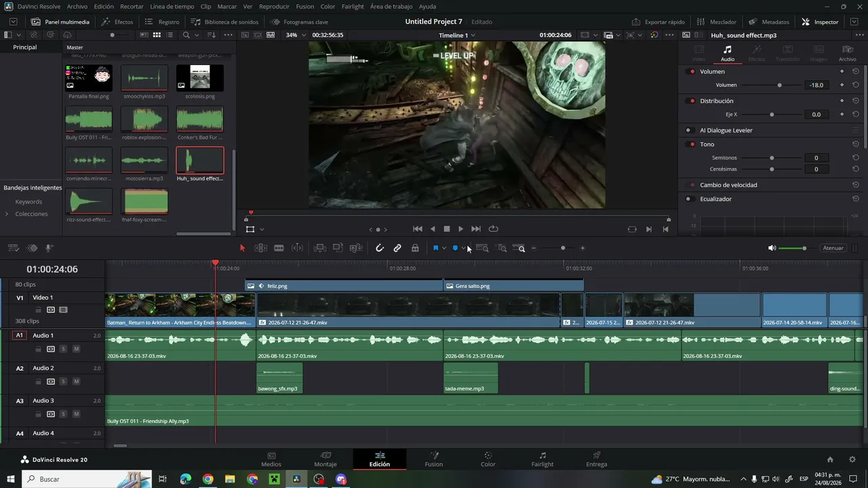The width and height of the screenshot is (868, 488).
Task: Click the Atenuar dim button
Action: tap(833, 248)
